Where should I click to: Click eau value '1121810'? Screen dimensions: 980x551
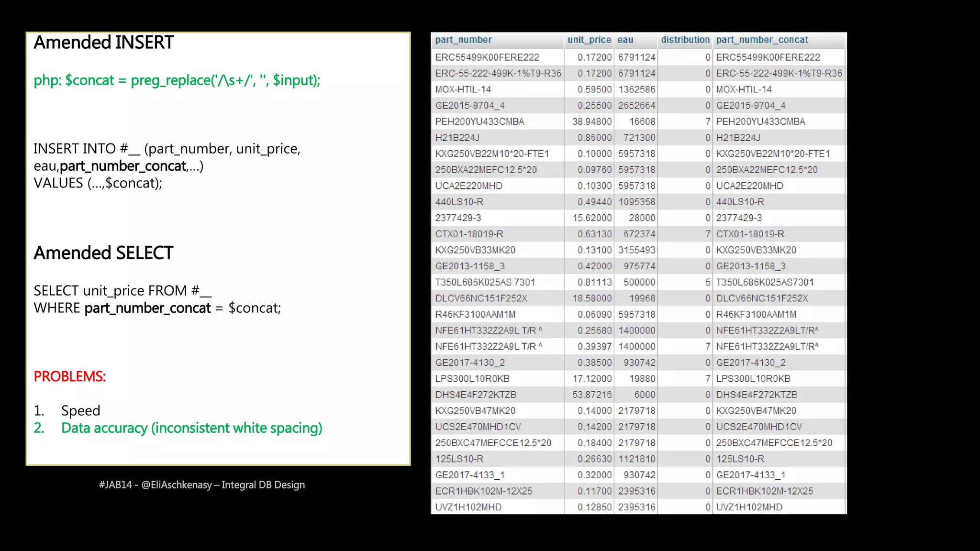tap(637, 459)
